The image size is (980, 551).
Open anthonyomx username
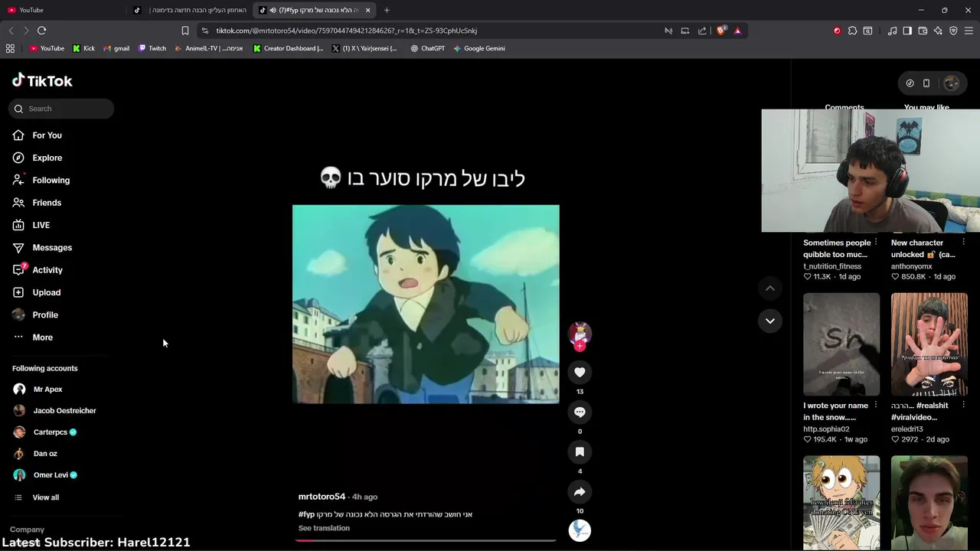(x=912, y=266)
